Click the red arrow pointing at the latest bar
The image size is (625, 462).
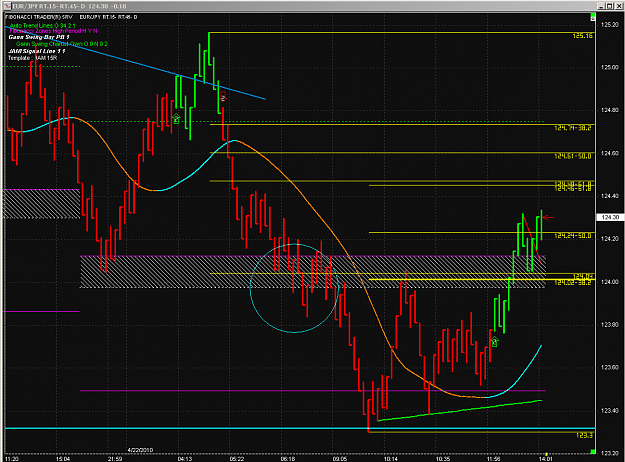(548, 217)
